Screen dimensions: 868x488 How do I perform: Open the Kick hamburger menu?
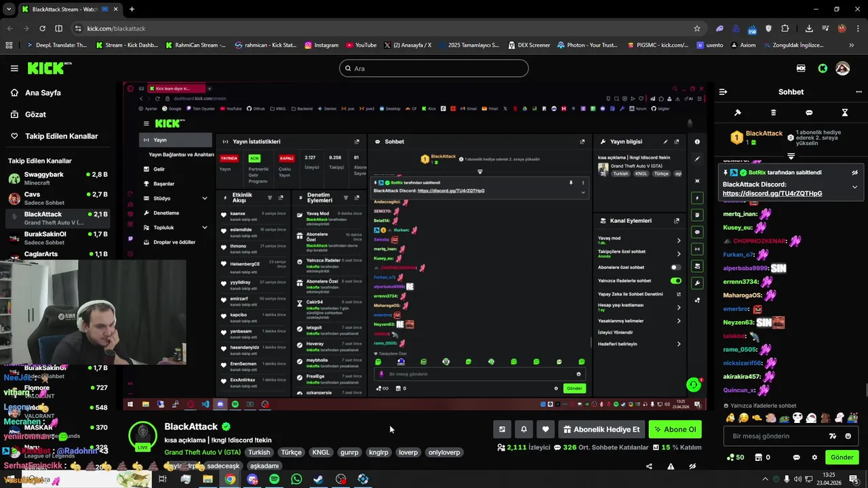point(14,68)
